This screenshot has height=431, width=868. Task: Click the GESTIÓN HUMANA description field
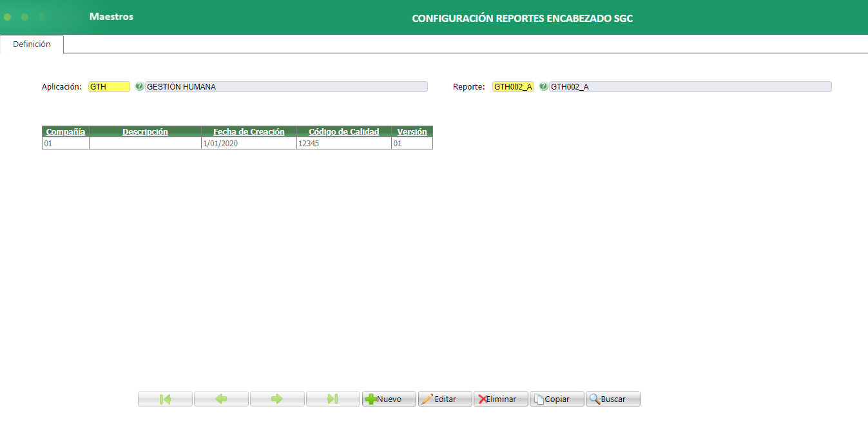(286, 86)
